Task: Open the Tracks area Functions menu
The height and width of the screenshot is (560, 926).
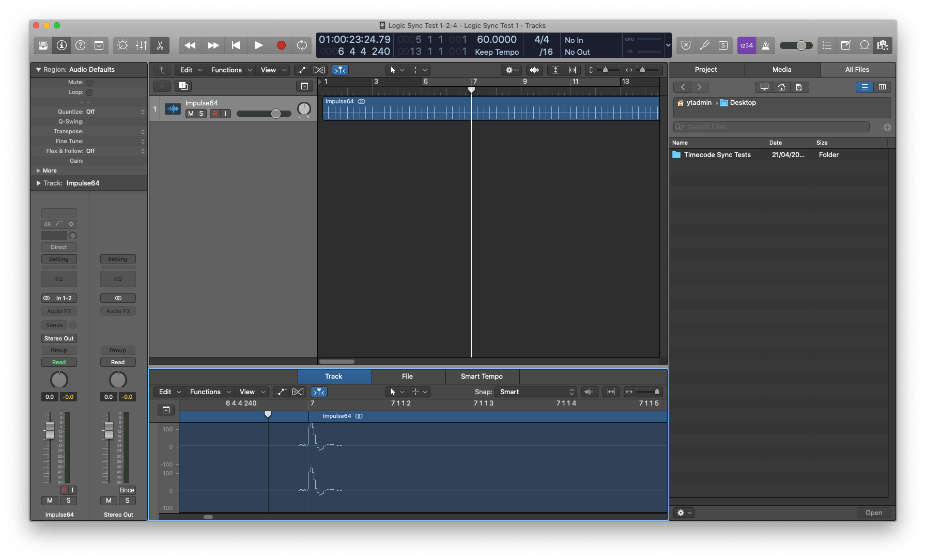Action: pos(231,70)
